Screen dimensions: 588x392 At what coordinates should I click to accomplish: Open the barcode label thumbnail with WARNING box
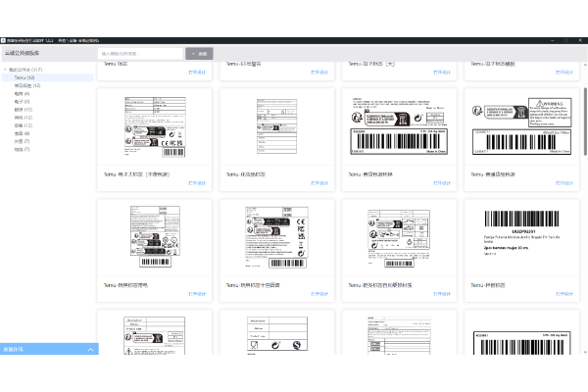[521, 126]
